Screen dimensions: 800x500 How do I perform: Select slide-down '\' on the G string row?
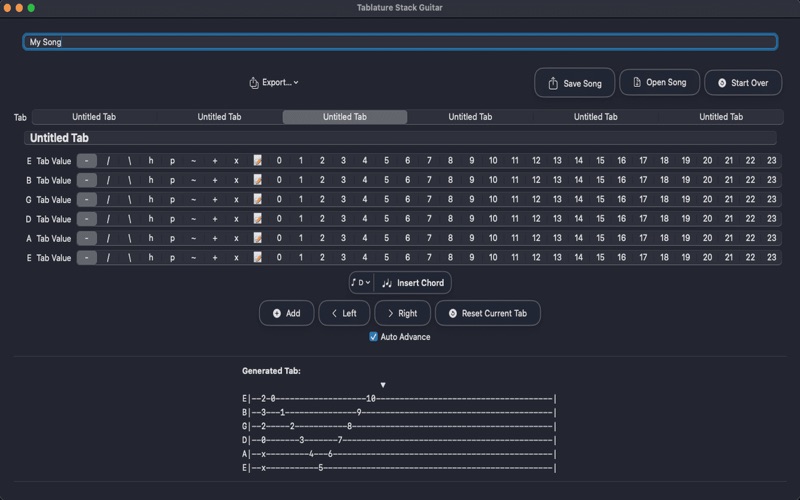coord(130,199)
